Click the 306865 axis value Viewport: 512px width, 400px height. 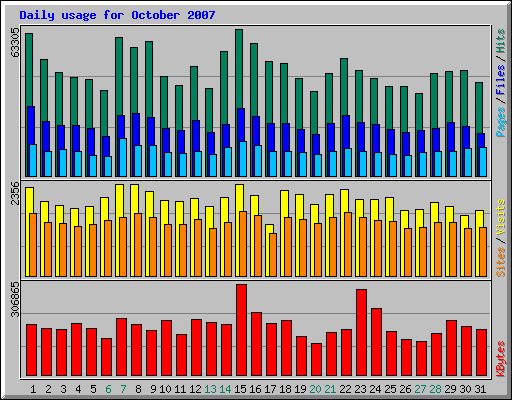coord(15,299)
